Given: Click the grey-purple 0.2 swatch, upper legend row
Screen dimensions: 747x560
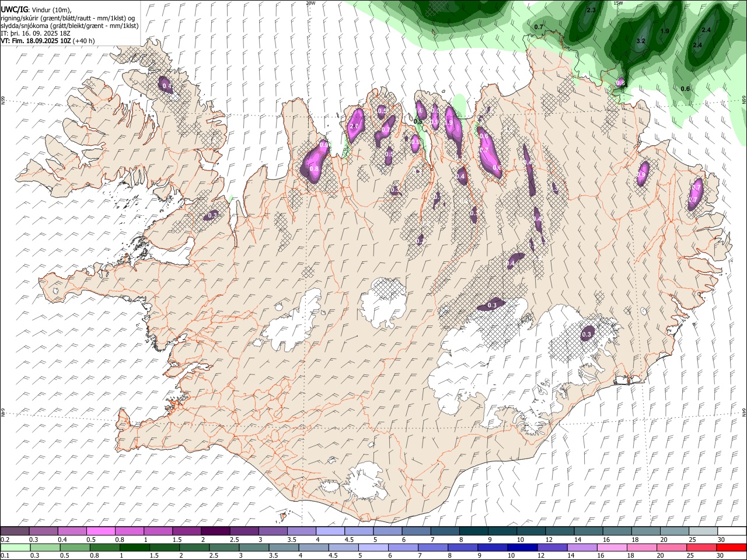Looking at the screenshot, I should tap(15, 531).
